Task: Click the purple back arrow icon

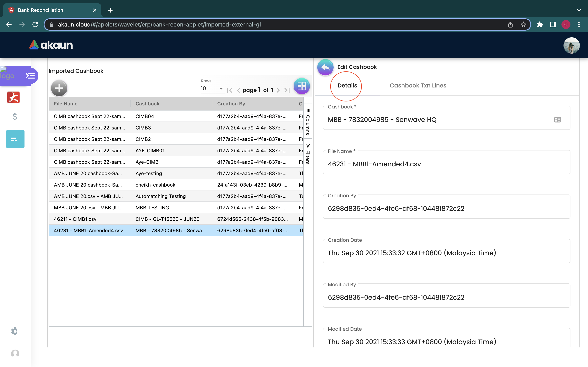Action: (325, 67)
